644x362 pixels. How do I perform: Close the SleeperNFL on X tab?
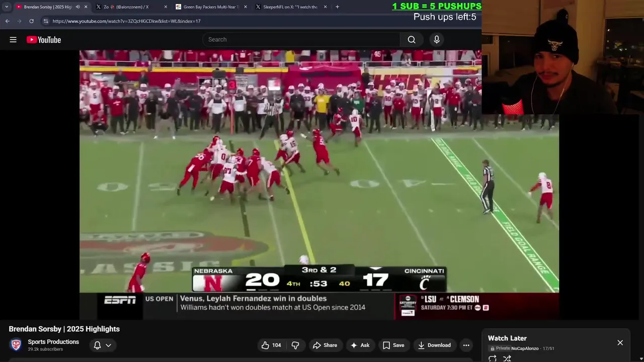pyautogui.click(x=325, y=7)
